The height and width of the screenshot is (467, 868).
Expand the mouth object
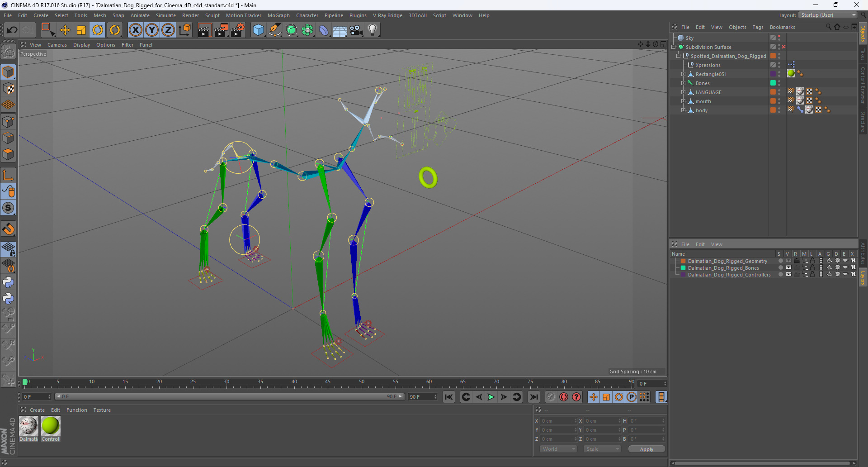coord(684,101)
